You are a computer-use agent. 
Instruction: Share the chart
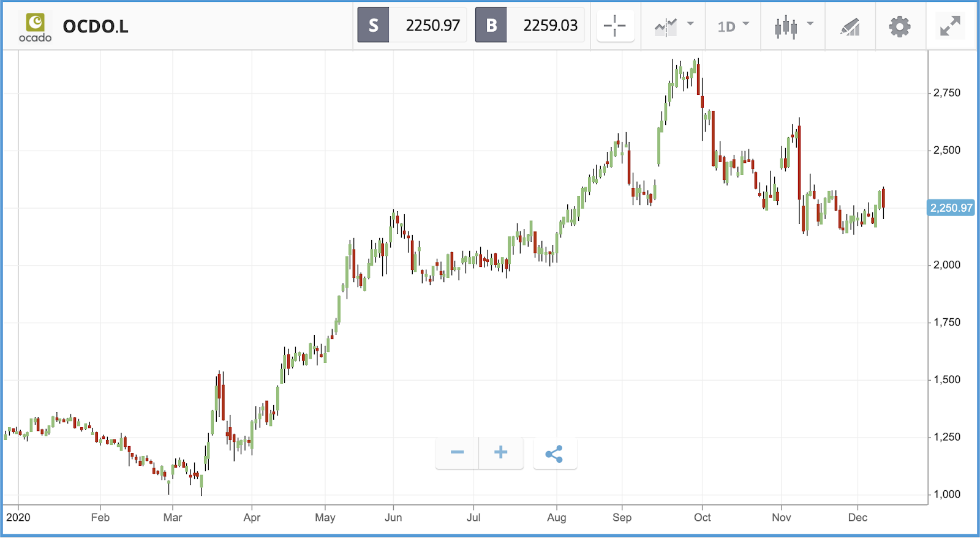(x=554, y=454)
